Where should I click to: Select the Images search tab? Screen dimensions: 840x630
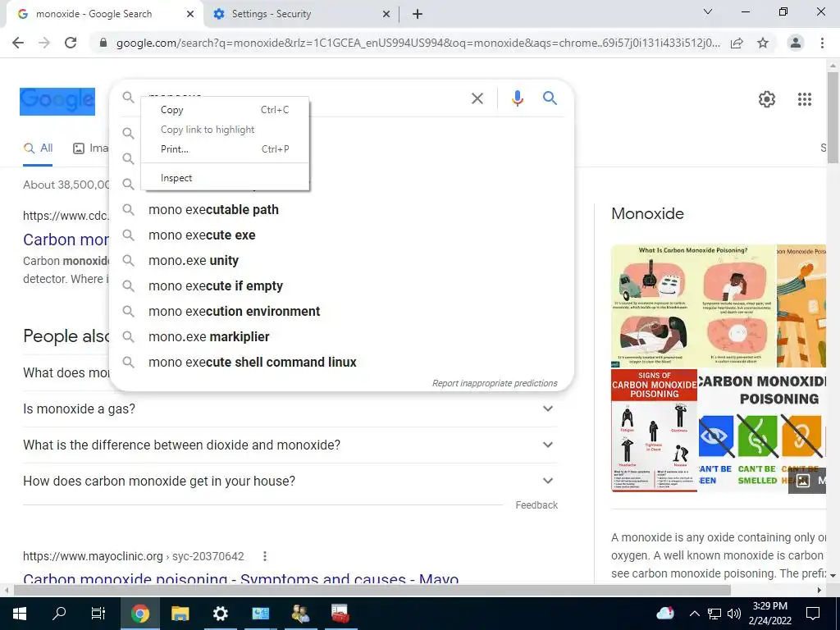[91, 148]
